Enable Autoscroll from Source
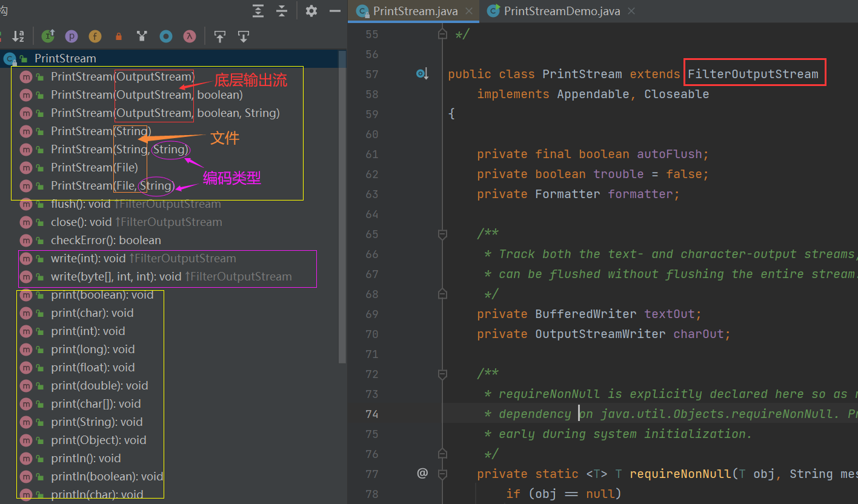Viewport: 858px width, 504px height. click(244, 36)
